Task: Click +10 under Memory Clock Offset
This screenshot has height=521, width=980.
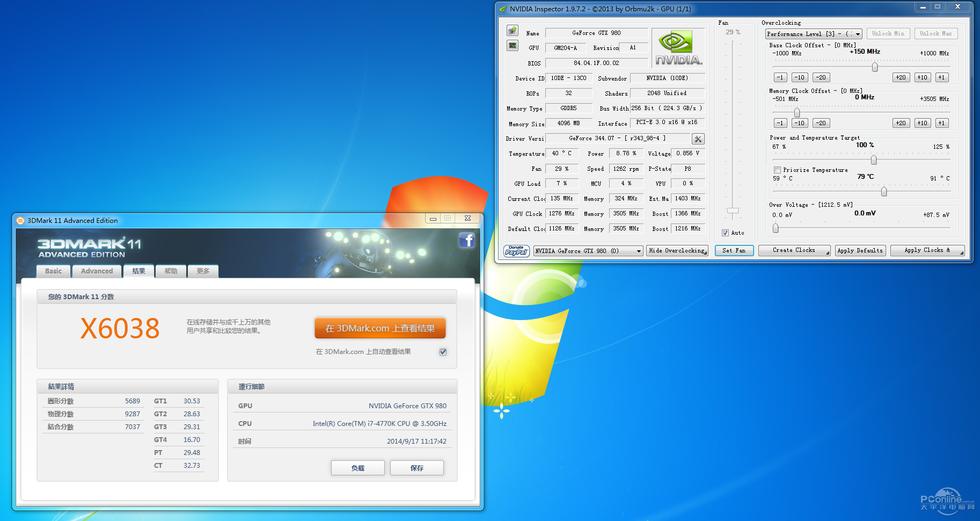Action: [x=923, y=123]
